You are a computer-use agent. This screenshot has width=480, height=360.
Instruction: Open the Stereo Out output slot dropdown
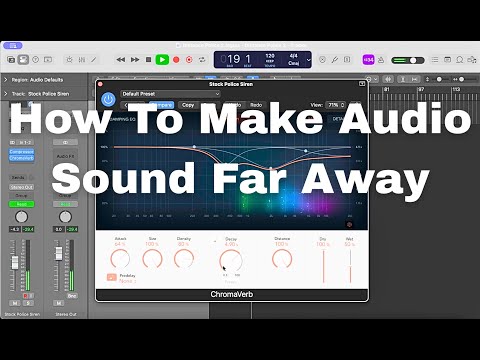coord(22,187)
